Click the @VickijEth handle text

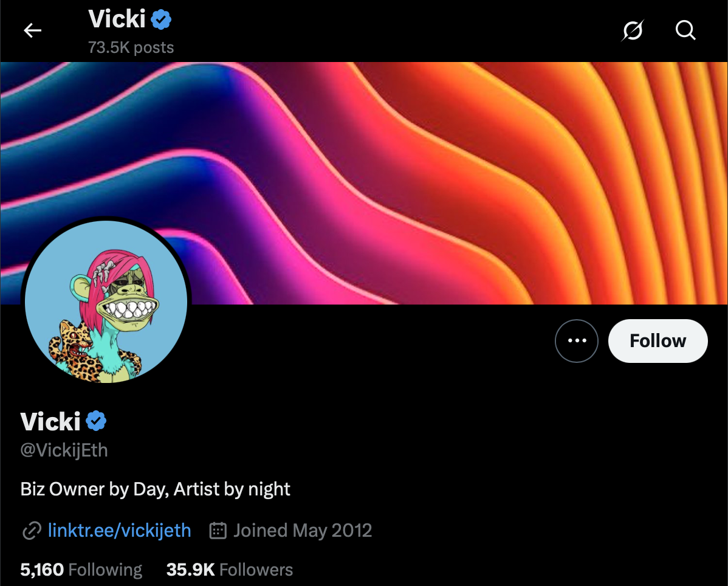[63, 450]
